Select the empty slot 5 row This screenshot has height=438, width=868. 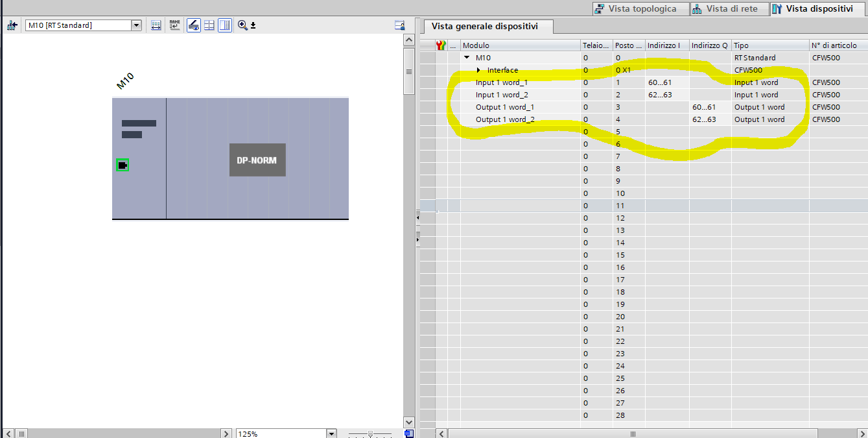click(644, 132)
